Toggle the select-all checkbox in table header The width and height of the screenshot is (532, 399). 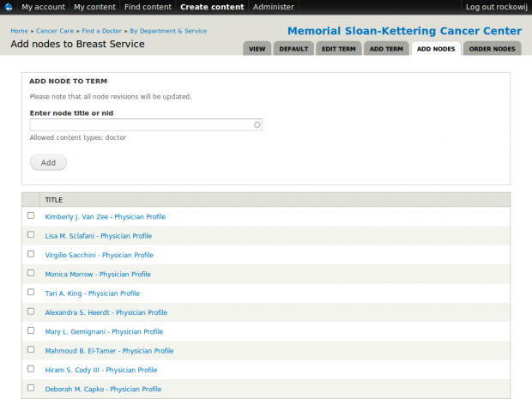point(31,199)
